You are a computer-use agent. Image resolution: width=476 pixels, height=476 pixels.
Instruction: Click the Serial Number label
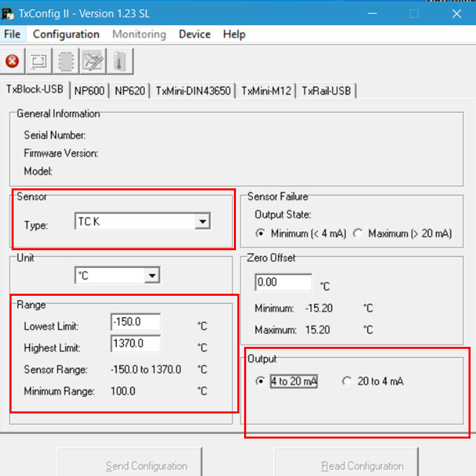click(54, 135)
